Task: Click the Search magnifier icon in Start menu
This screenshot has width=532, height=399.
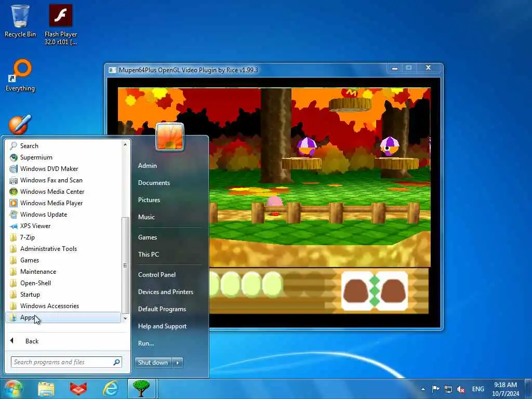Action: click(x=14, y=146)
